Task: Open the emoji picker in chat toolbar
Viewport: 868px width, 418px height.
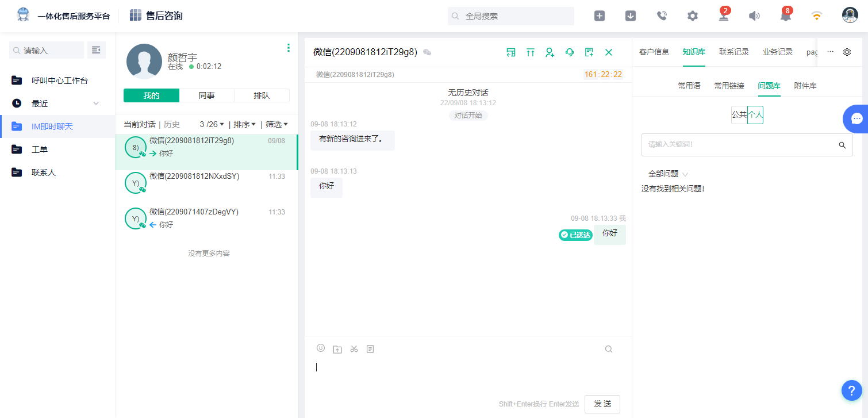Action: click(321, 348)
